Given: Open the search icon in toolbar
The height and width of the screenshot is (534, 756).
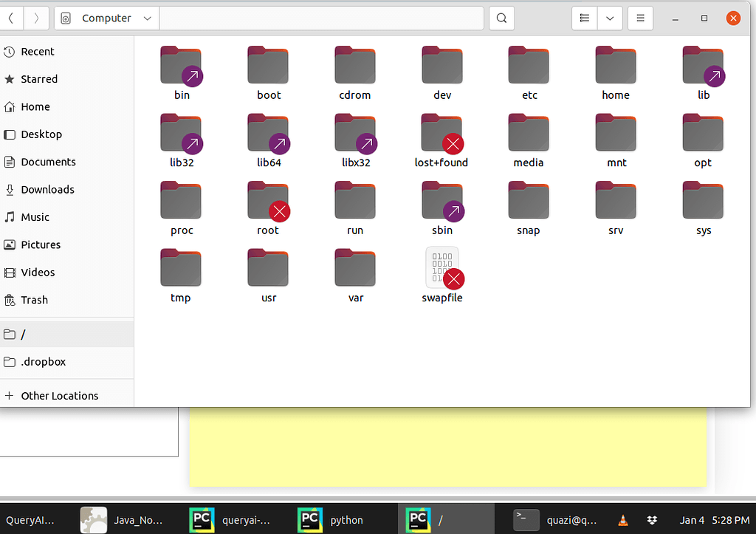Looking at the screenshot, I should pyautogui.click(x=501, y=18).
